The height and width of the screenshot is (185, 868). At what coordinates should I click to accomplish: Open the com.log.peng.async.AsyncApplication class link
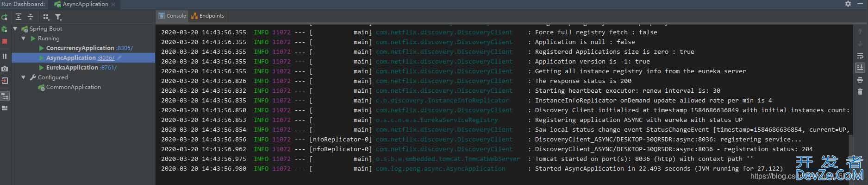tap(440, 169)
